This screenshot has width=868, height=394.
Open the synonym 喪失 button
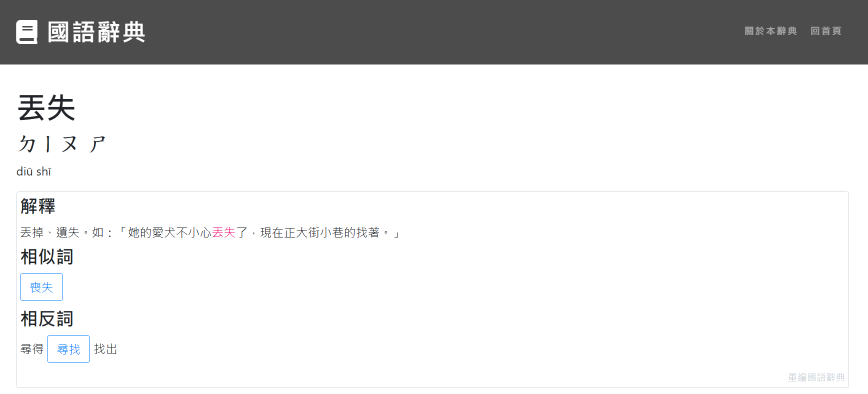pos(41,287)
